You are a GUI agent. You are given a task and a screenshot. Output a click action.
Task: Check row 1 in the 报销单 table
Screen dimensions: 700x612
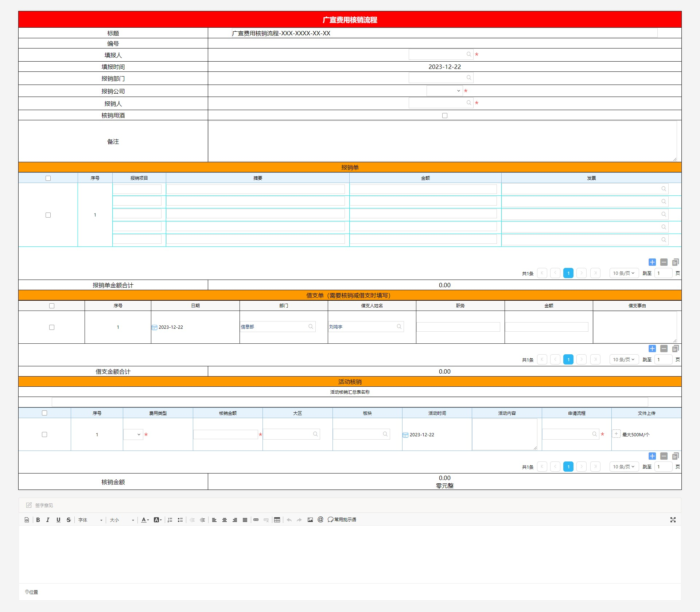point(48,215)
